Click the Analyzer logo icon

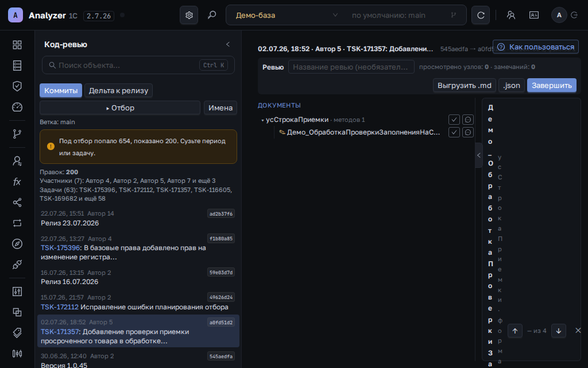(x=16, y=15)
